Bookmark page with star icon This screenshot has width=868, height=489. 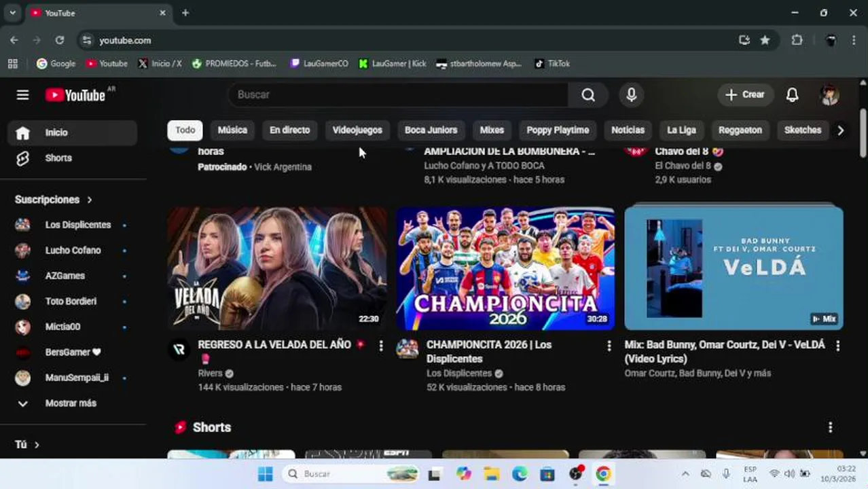(765, 40)
